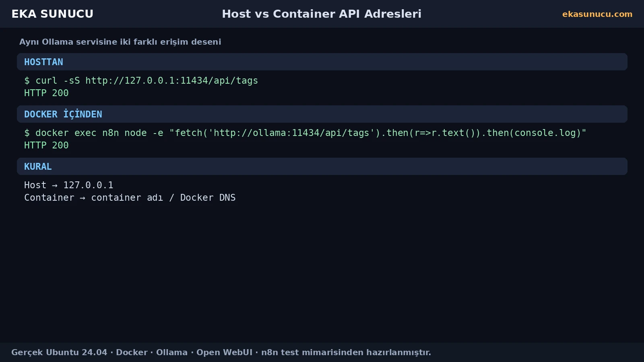
Task: Select the DOCKER İÇİNDEN section header
Action: [x=322, y=114]
